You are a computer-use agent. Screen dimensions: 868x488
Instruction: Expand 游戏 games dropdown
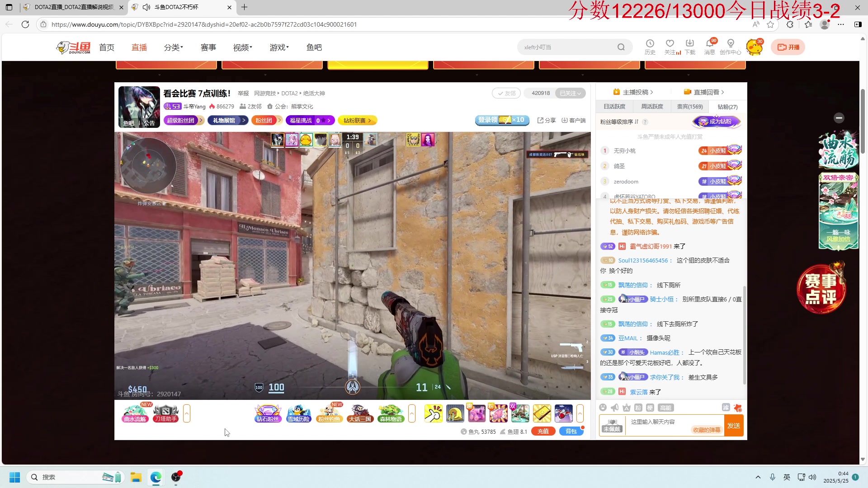(x=279, y=47)
